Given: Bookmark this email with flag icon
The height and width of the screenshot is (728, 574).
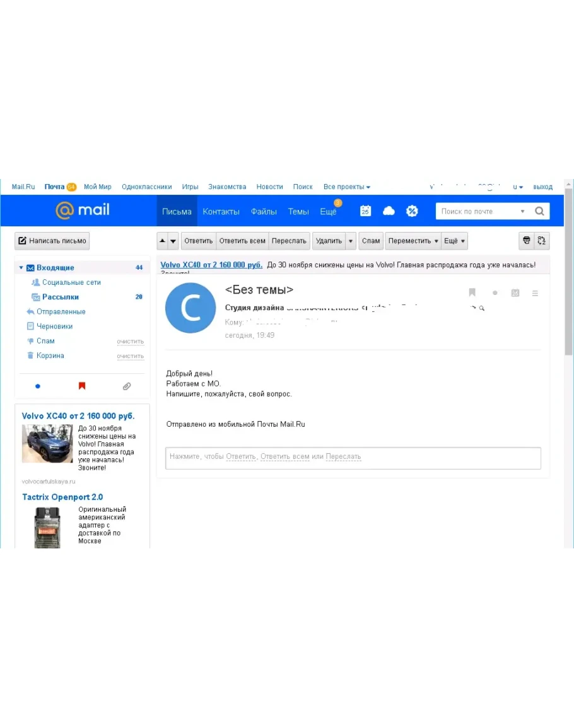Looking at the screenshot, I should (472, 292).
